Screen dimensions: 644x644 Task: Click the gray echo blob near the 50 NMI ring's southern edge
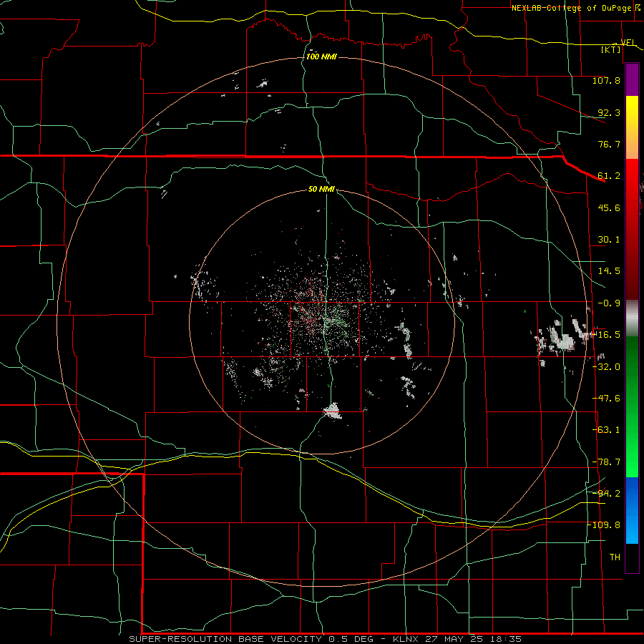(333, 411)
